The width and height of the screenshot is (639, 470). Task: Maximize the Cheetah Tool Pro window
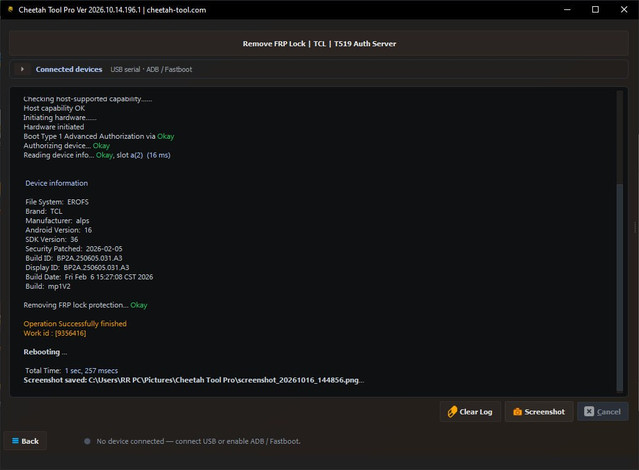click(x=595, y=9)
